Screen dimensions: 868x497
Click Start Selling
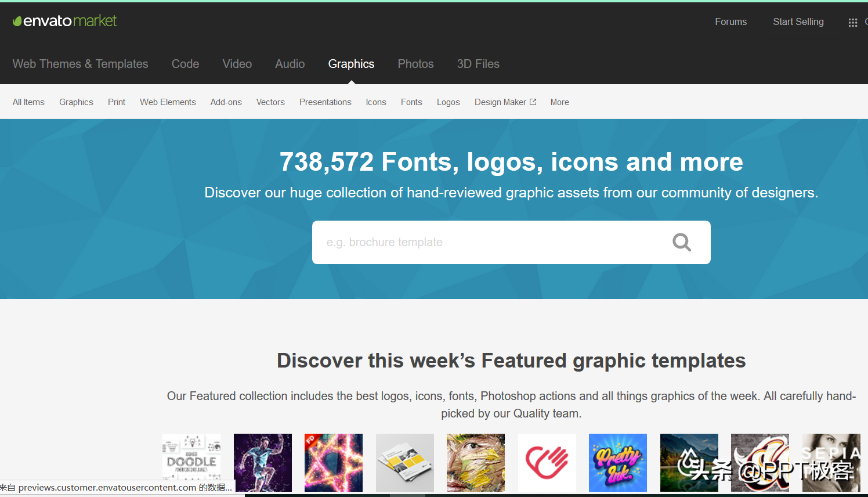(x=798, y=21)
